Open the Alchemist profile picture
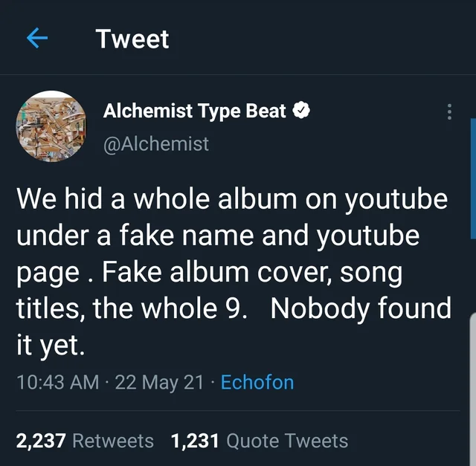 (51, 126)
